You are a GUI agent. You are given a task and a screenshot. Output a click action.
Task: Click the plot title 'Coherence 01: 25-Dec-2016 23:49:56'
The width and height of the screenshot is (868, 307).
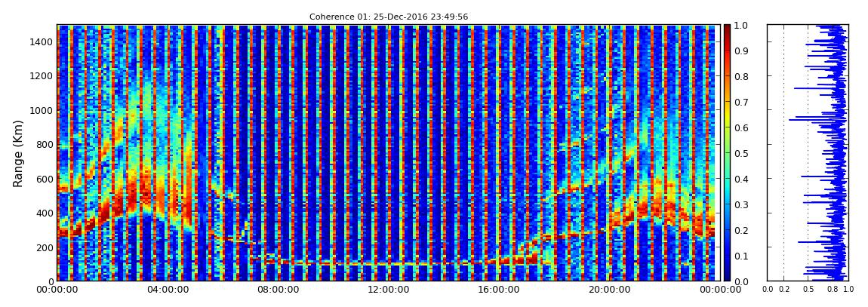click(389, 17)
